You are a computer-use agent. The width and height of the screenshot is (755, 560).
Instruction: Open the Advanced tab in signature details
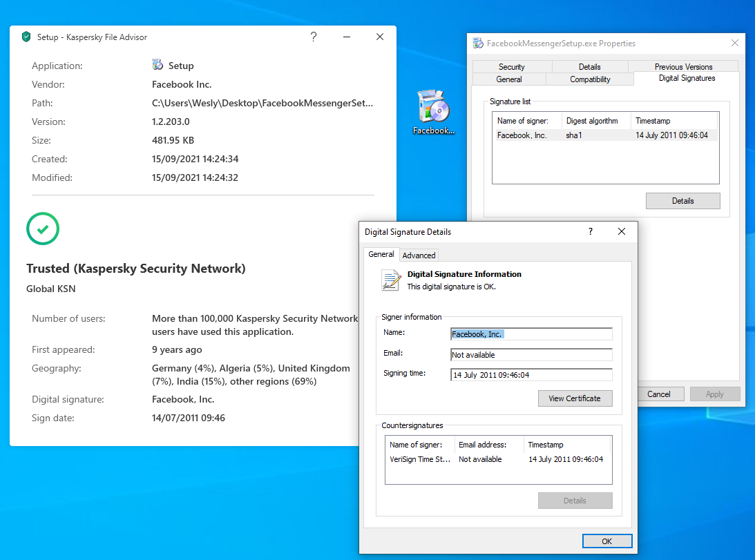(419, 255)
